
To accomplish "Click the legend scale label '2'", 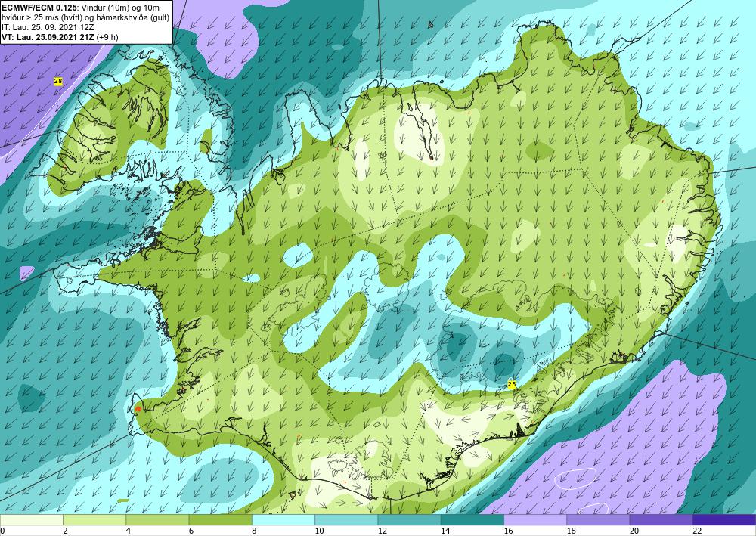I will [64, 531].
